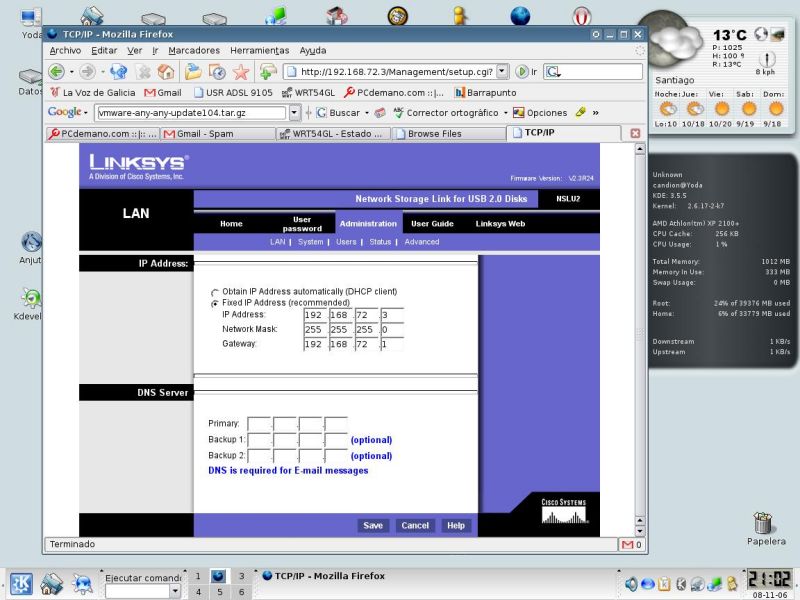Go to the Linksys Home nav tab
This screenshot has height=600, width=800.
pyautogui.click(x=231, y=223)
